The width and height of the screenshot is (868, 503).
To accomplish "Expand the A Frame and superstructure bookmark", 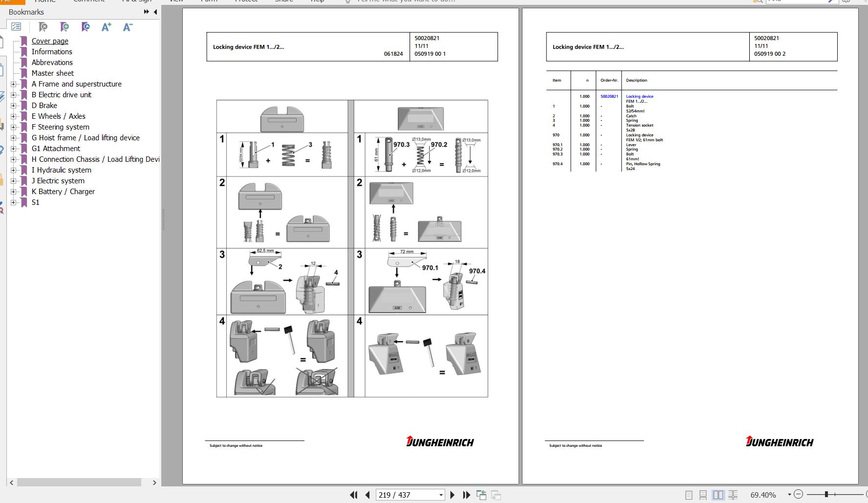I will click(x=14, y=84).
